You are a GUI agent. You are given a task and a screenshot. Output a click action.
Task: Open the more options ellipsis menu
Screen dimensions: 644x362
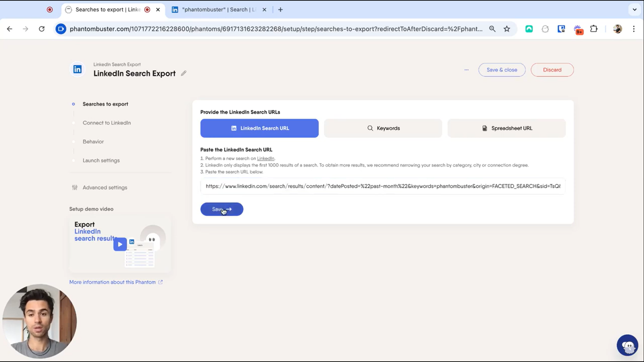click(466, 70)
